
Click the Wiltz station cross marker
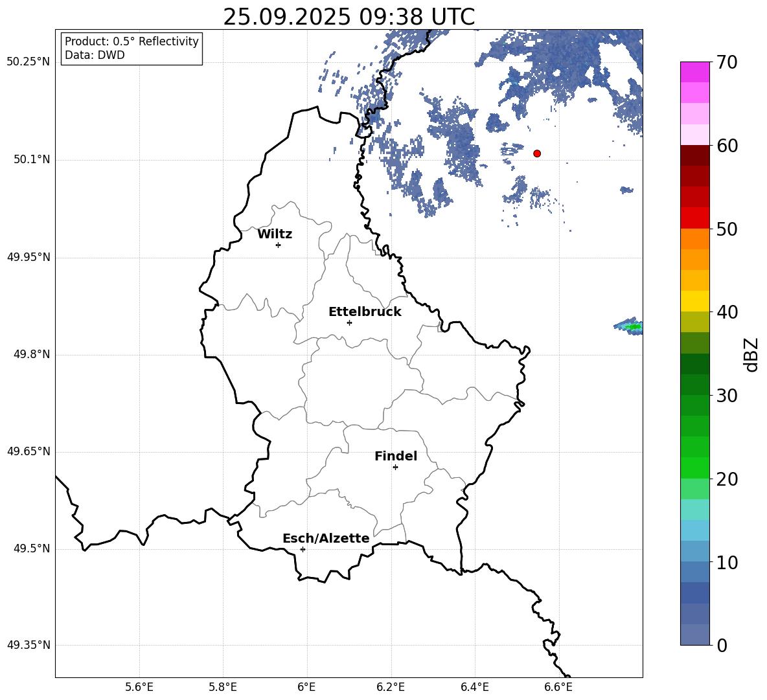coord(279,245)
